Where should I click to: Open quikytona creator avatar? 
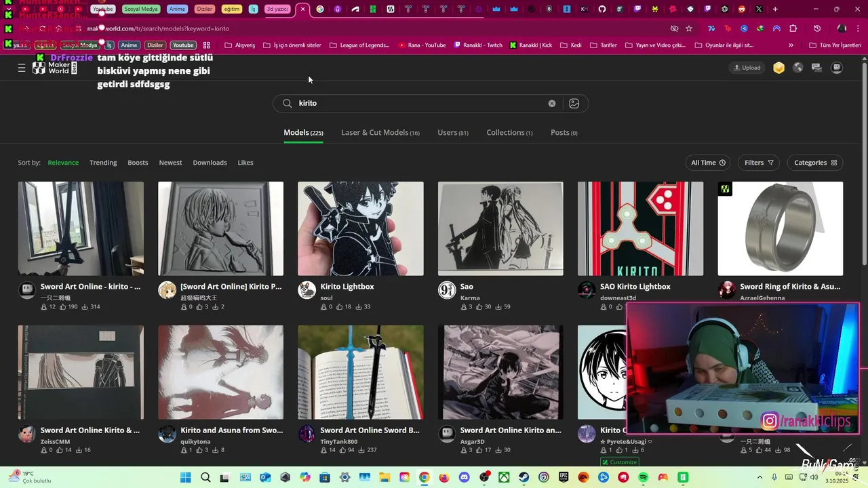(167, 434)
